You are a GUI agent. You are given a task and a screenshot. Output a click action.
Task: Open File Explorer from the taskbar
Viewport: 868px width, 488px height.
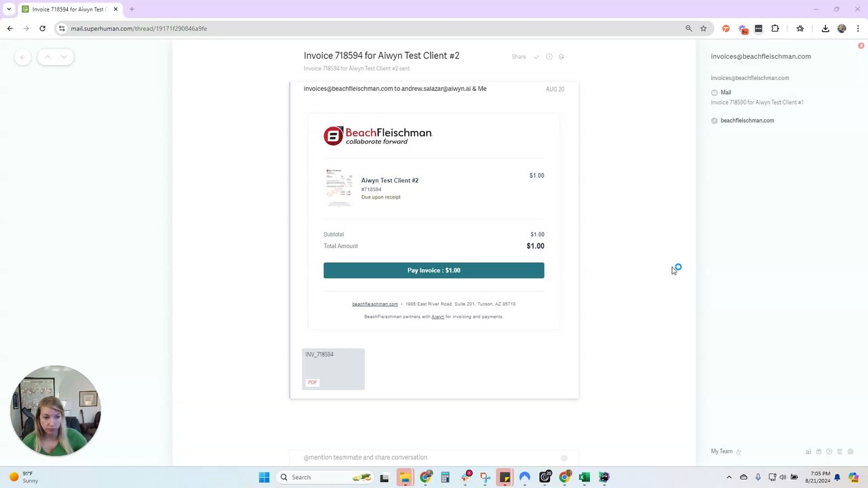[405, 477]
